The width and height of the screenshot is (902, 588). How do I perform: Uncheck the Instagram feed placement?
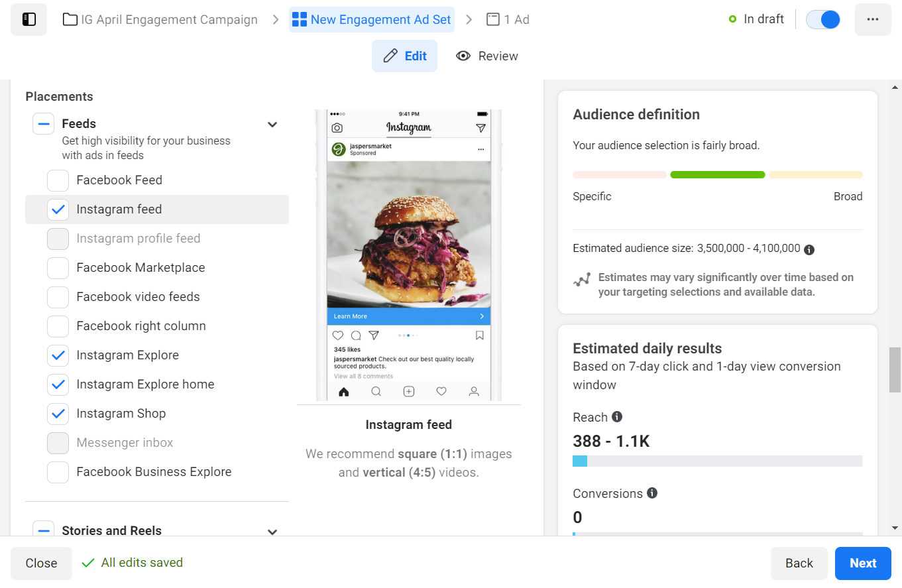pyautogui.click(x=58, y=209)
